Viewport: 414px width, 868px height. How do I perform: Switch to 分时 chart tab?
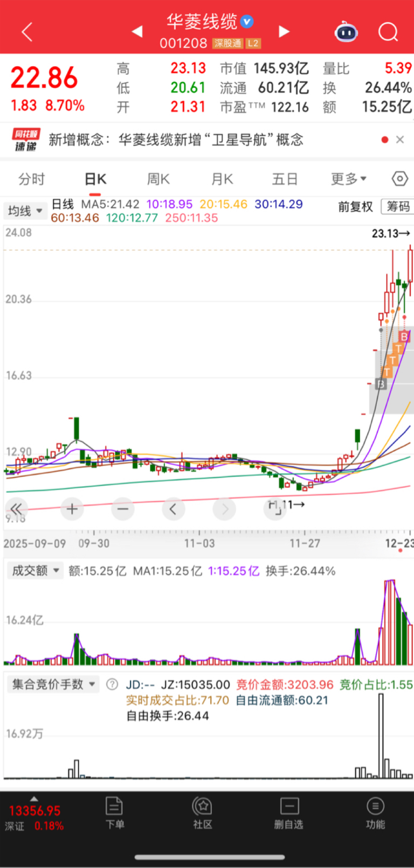coord(32,179)
